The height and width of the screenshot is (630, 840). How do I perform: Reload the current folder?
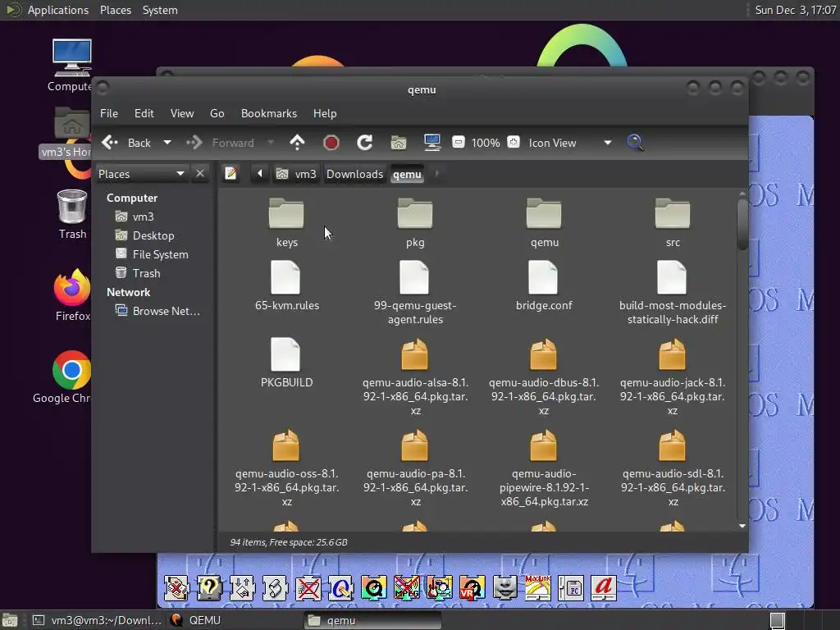point(365,143)
